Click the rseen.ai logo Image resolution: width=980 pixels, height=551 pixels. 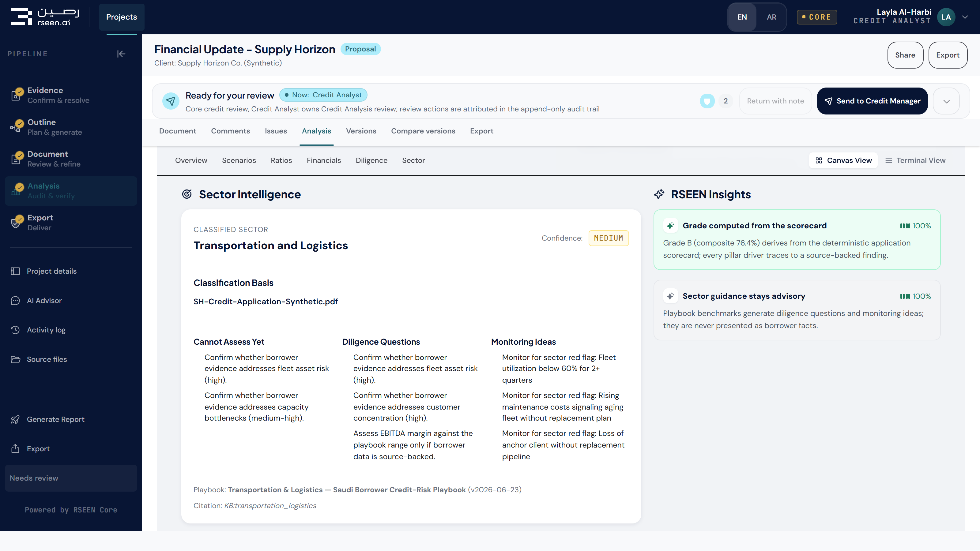[45, 17]
